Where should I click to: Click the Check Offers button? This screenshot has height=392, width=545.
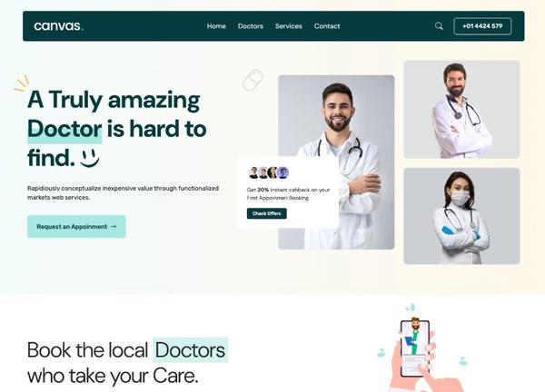click(266, 213)
